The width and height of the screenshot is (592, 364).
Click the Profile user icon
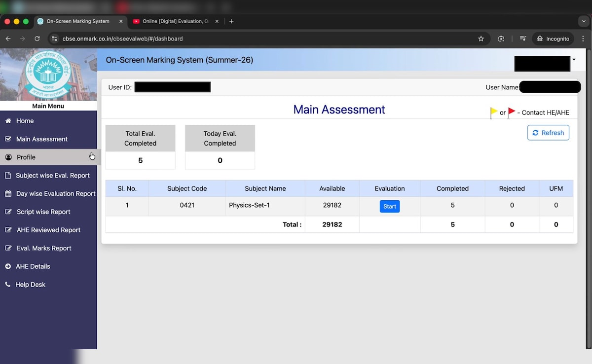(8, 157)
